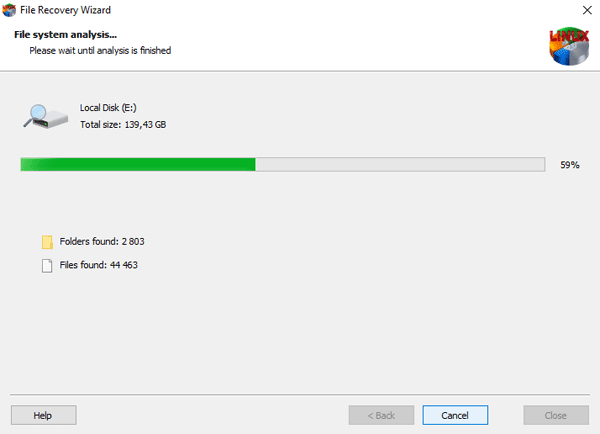Click the Linux recovery logo icon
Image resolution: width=600 pixels, height=434 pixels.
pyautogui.click(x=569, y=46)
